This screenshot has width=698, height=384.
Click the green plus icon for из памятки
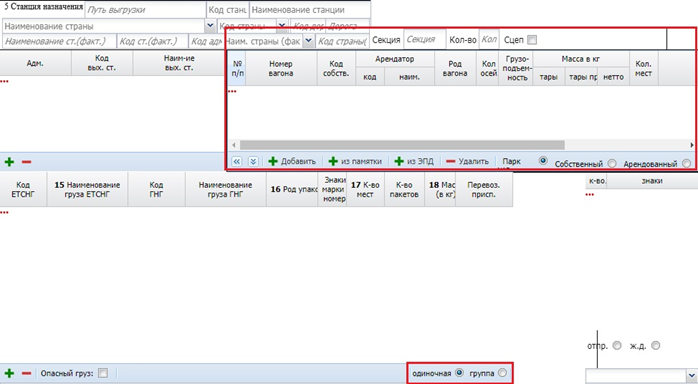333,162
